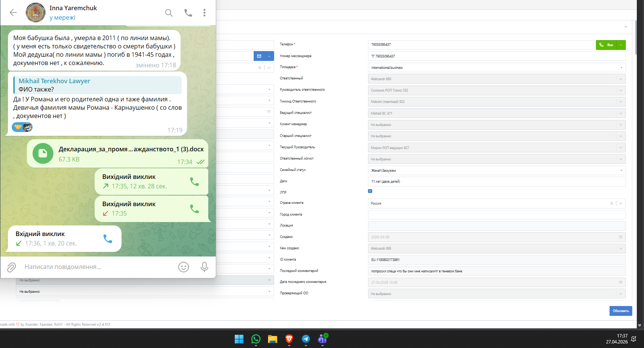This screenshot has width=644, height=348.
Task: Open the Создано date calendar icon
Action: (x=621, y=237)
